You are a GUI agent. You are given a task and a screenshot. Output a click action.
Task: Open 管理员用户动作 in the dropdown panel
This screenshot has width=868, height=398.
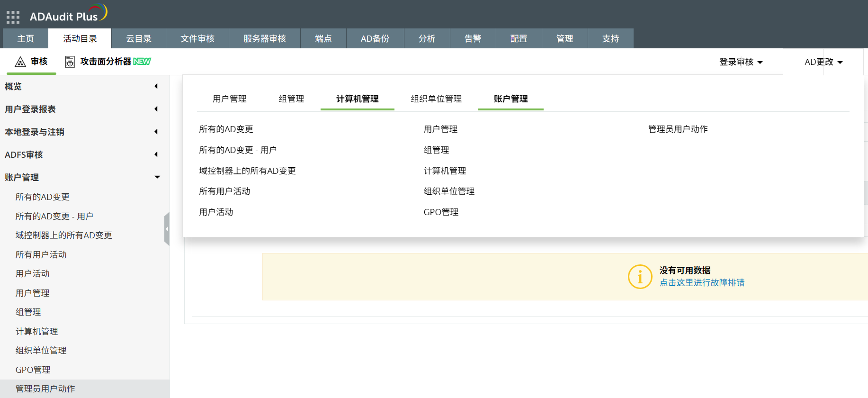coord(678,129)
